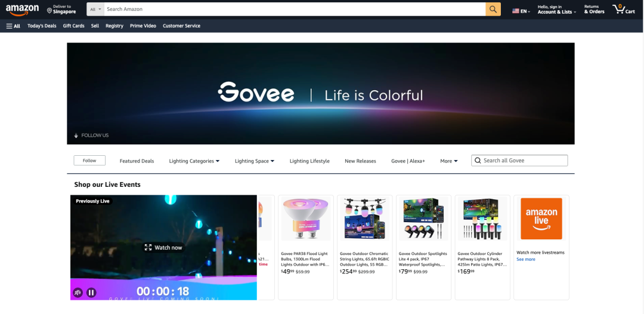
Task: Expand the More store menu
Action: (x=448, y=161)
